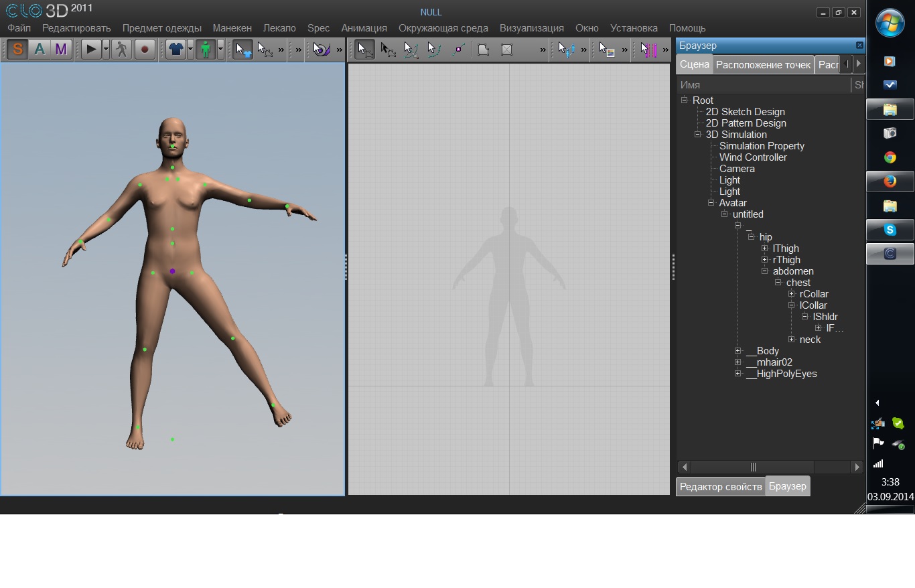Select the garment selection arrow tool
The height and width of the screenshot is (588, 915).
coord(242,50)
